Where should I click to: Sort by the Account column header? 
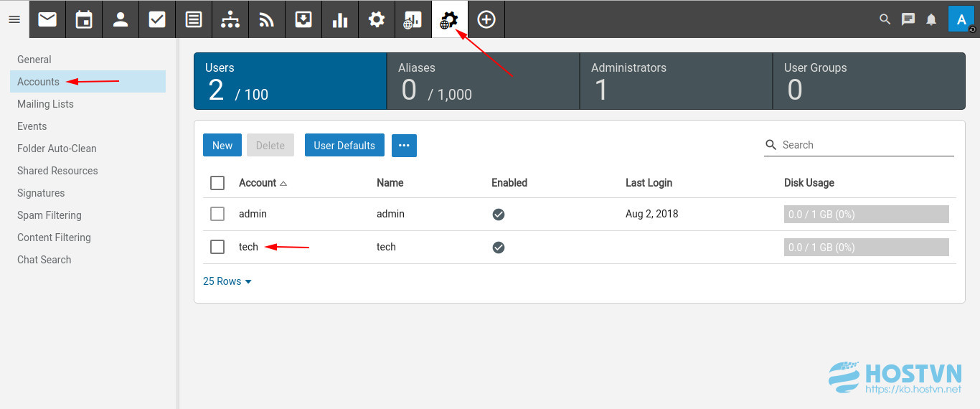(x=263, y=183)
